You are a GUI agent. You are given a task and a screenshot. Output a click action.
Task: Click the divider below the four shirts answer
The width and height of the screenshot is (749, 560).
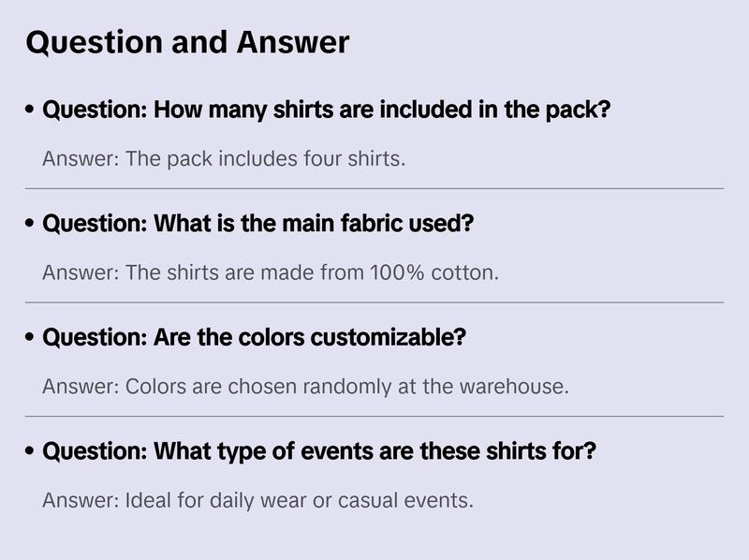click(x=374, y=188)
